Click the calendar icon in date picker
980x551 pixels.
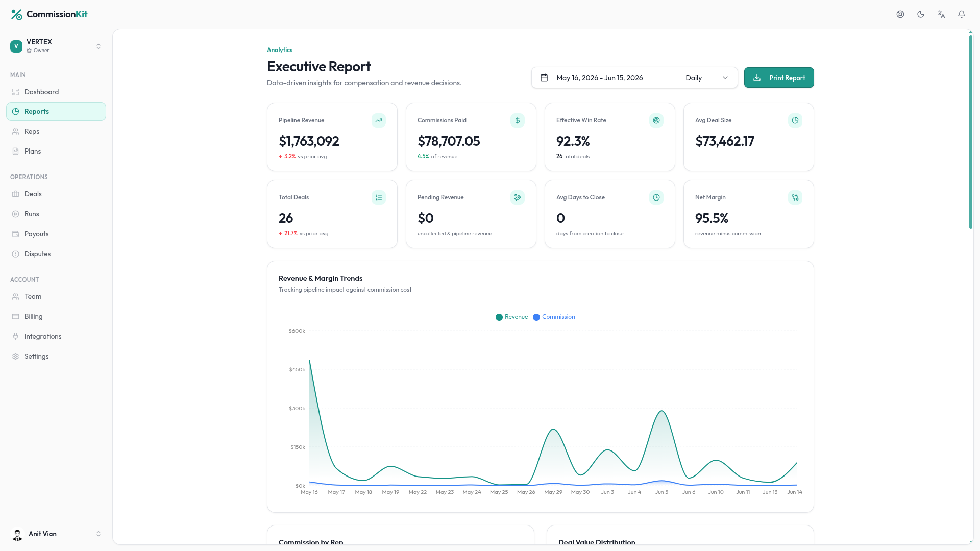[x=544, y=78]
